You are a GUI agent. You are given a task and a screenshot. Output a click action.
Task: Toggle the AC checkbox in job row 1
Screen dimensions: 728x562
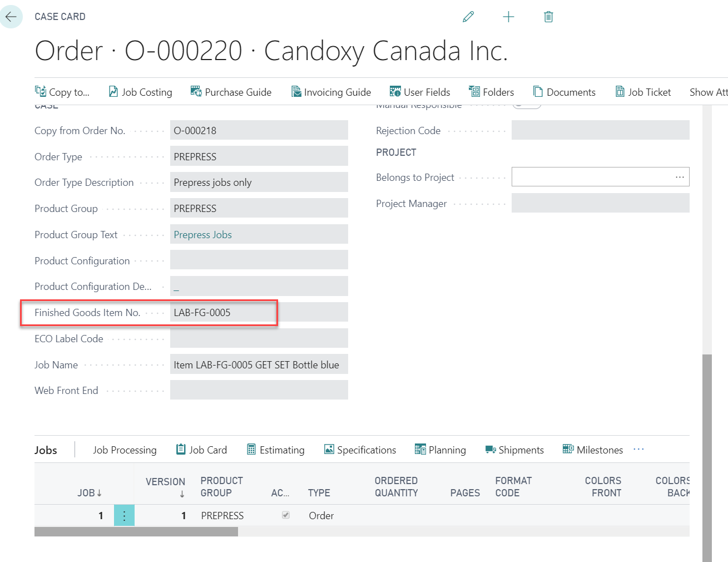click(286, 515)
